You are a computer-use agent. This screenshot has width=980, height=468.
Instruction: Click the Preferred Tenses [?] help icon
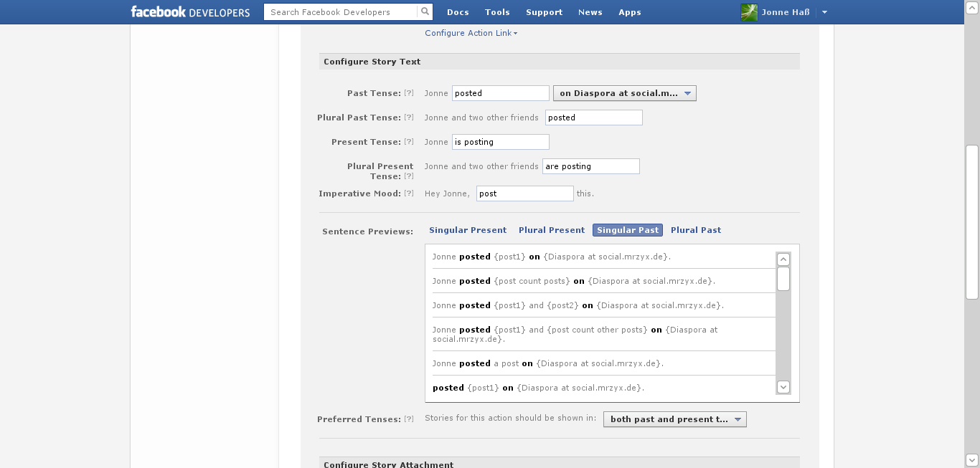pyautogui.click(x=409, y=419)
